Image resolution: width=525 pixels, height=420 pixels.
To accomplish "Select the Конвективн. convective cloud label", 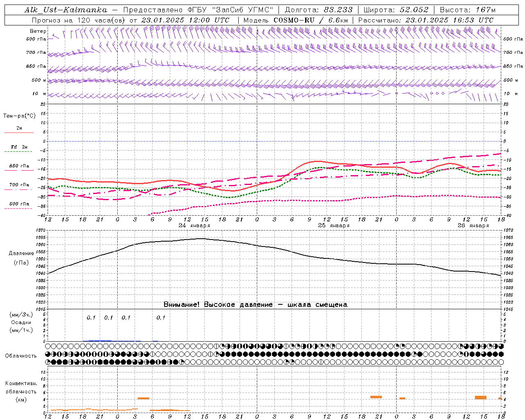I will (x=21, y=383).
